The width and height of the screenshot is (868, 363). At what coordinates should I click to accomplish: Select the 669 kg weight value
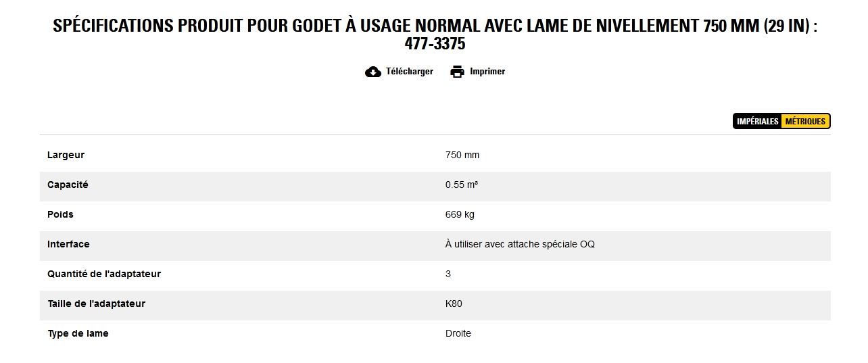[460, 215]
